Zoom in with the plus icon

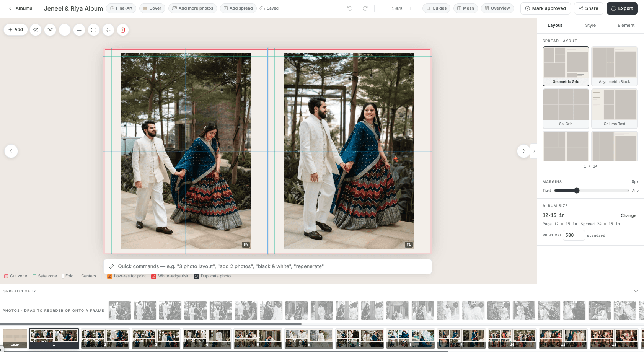(x=411, y=8)
